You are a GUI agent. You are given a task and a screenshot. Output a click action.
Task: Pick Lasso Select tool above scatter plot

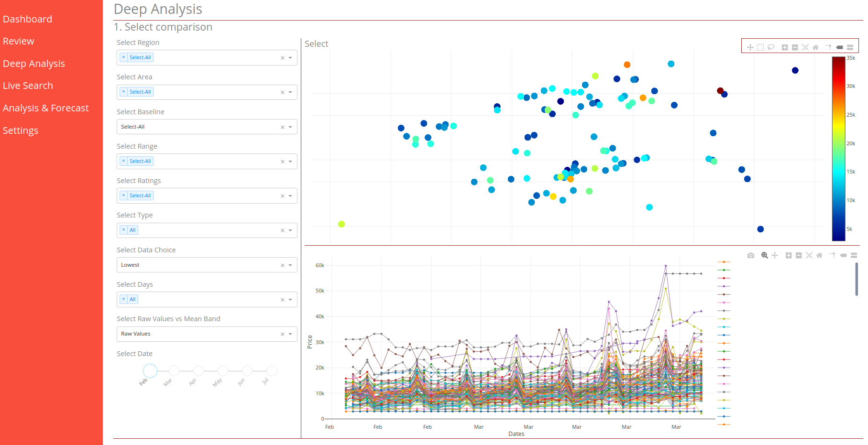click(x=771, y=47)
